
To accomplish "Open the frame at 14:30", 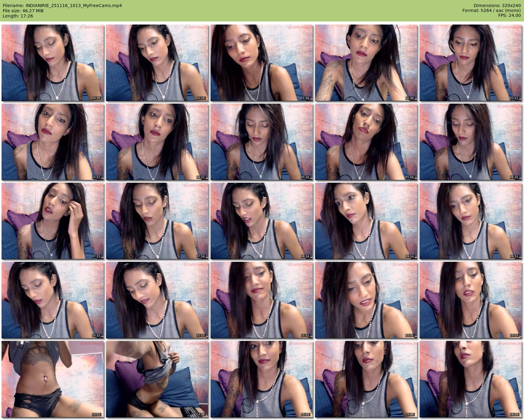I will [x=157, y=379].
